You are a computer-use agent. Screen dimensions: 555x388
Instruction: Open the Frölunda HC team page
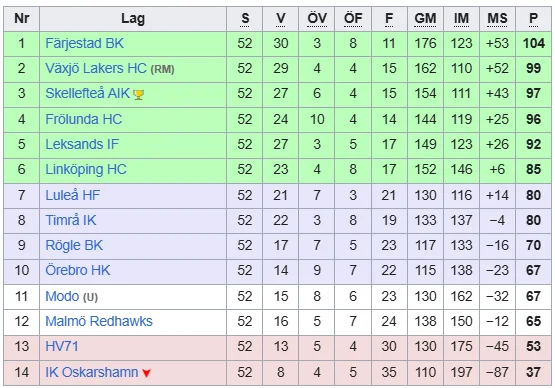(x=84, y=119)
